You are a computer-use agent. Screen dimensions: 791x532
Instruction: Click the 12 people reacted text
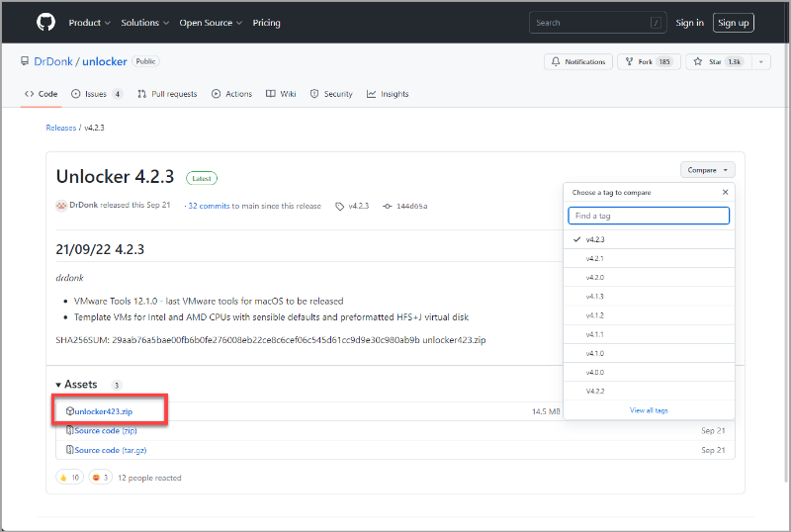pos(149,478)
